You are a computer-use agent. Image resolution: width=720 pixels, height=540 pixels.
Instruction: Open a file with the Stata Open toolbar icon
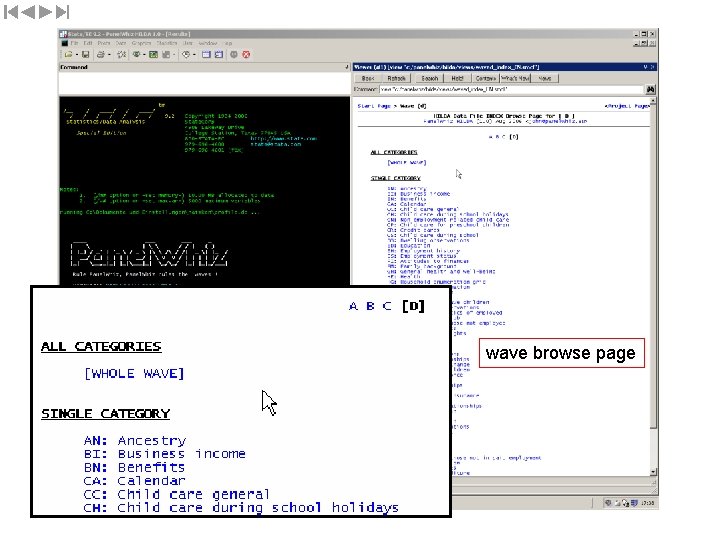(x=68, y=55)
